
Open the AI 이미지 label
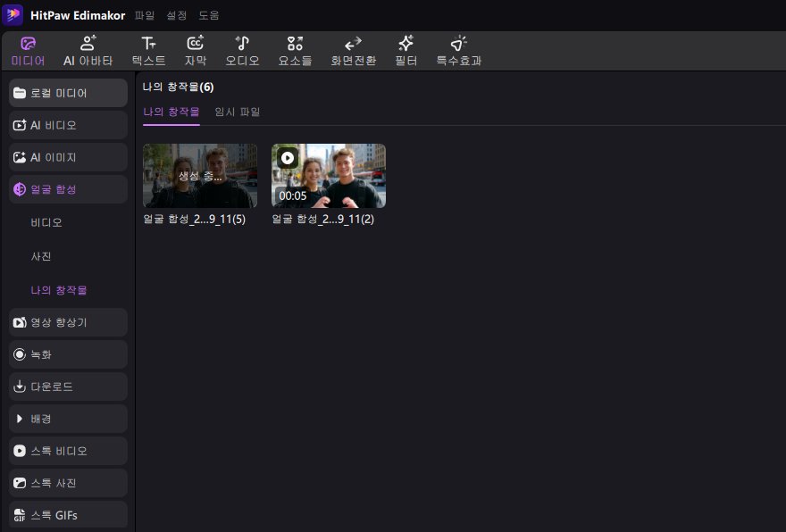(x=53, y=157)
